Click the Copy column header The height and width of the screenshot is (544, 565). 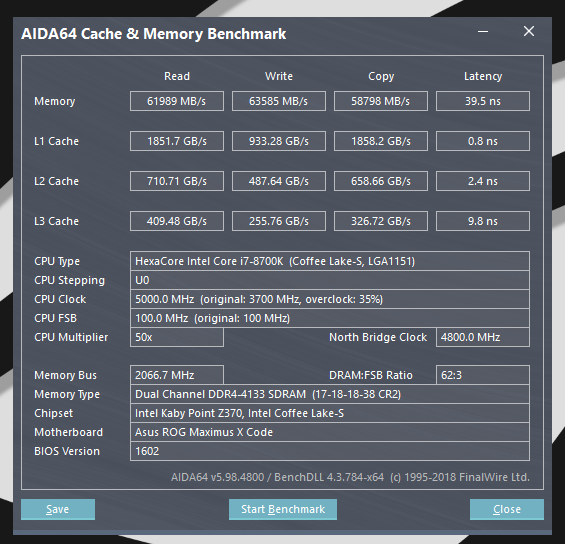[x=381, y=76]
